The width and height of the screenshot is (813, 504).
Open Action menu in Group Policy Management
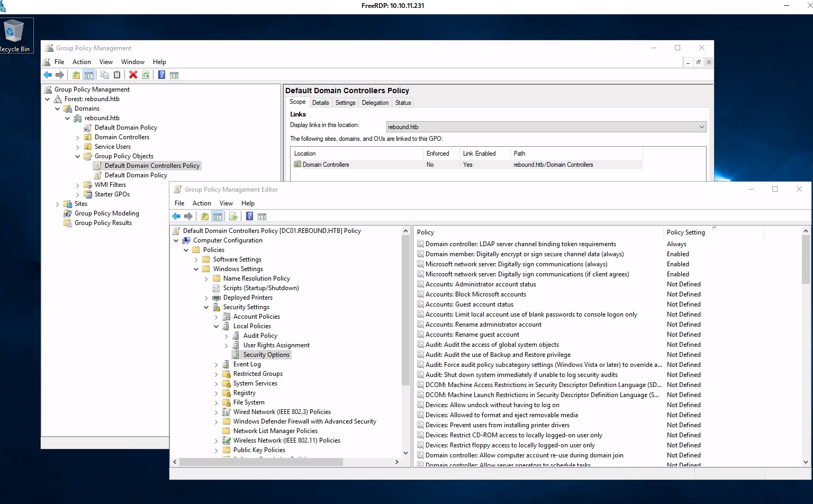coord(82,62)
